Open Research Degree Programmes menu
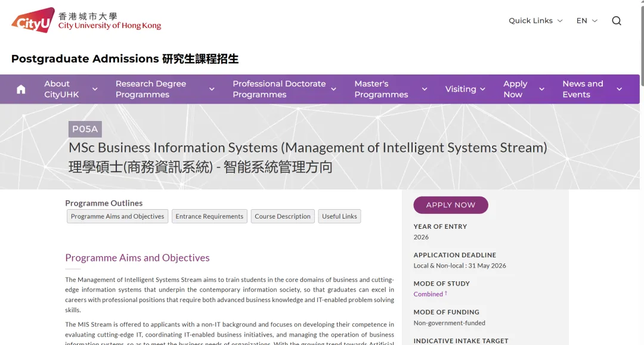This screenshot has height=345, width=644. coord(151,89)
